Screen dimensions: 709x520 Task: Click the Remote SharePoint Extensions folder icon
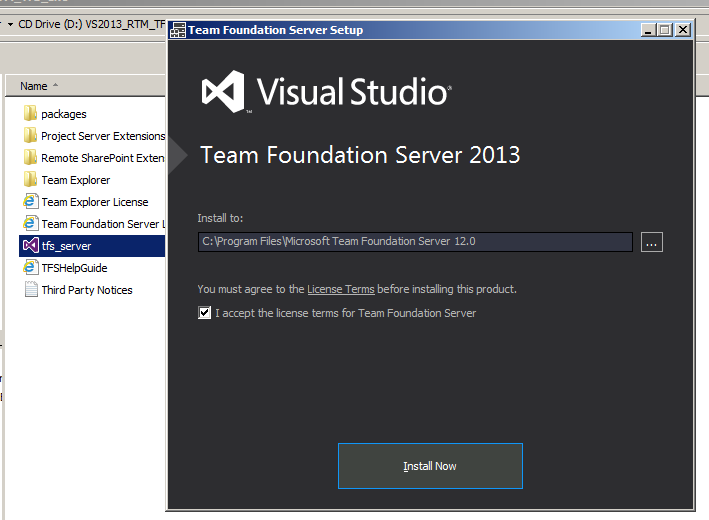click(x=30, y=158)
